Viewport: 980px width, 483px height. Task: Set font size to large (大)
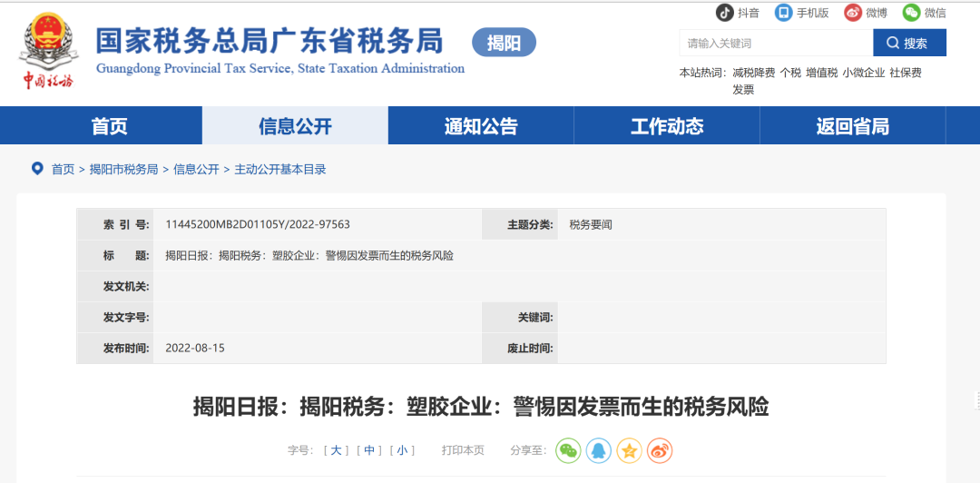click(336, 450)
